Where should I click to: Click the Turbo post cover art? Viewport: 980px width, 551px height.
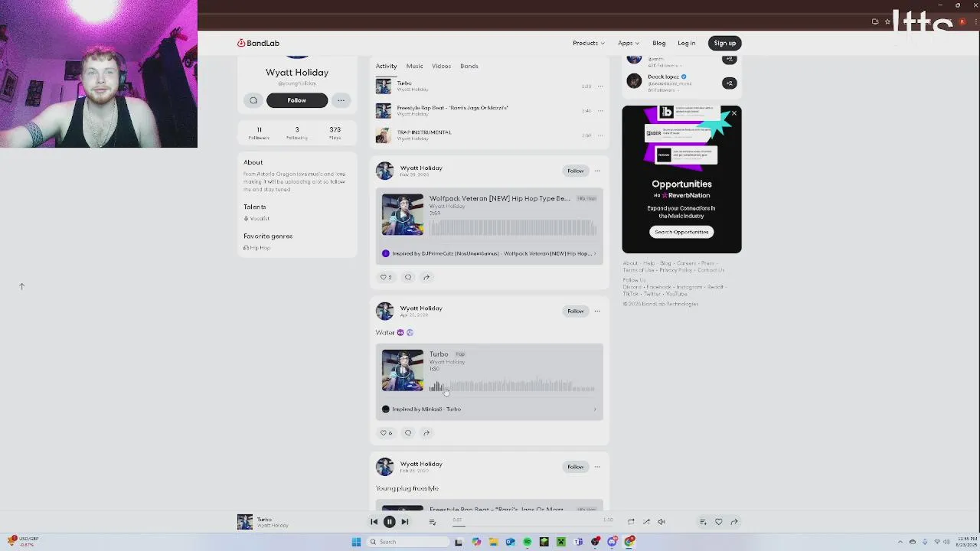[403, 370]
